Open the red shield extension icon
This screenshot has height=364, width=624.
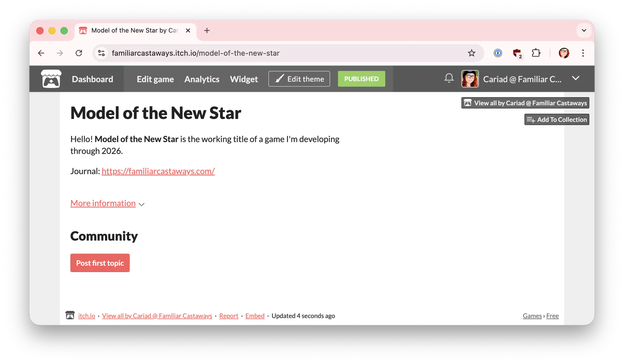tap(517, 53)
